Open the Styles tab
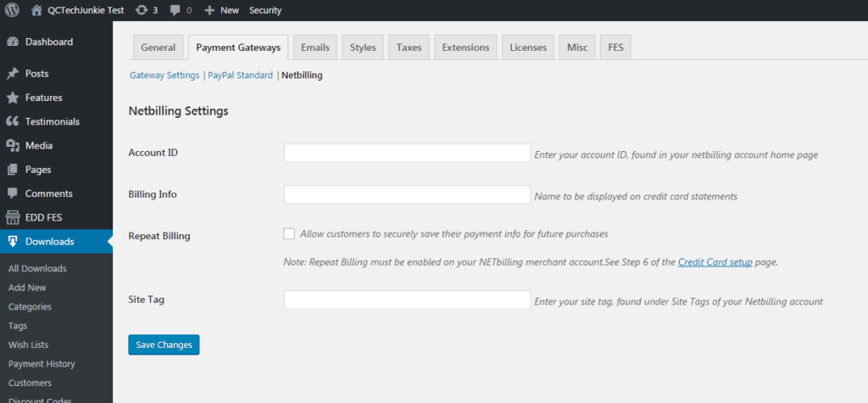This screenshot has height=403, width=868. [x=363, y=48]
